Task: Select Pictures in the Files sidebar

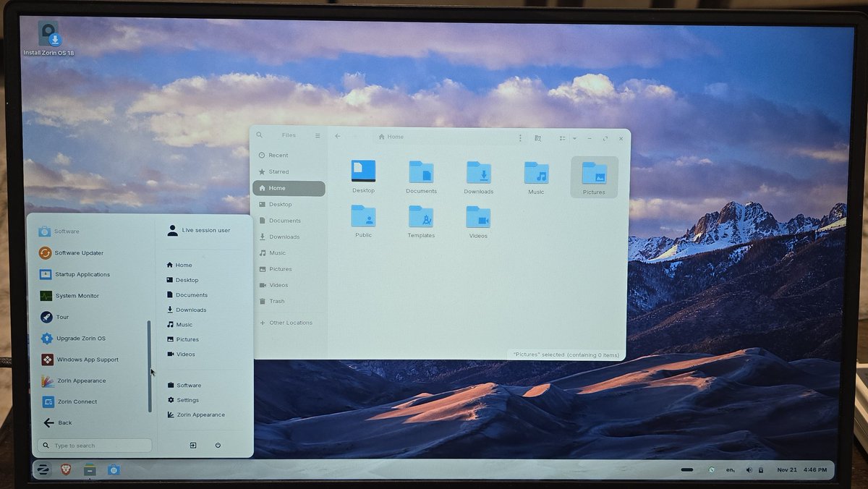Action: coord(289,269)
